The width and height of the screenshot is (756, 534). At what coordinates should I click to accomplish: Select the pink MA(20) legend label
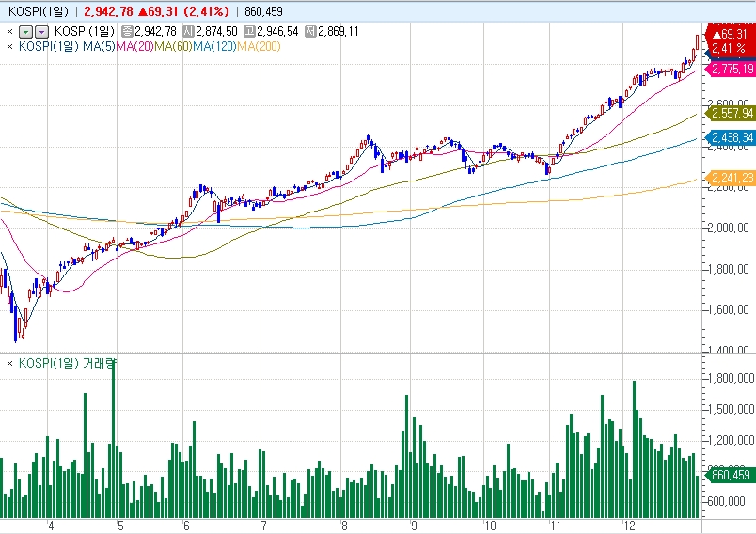pyautogui.click(x=134, y=45)
